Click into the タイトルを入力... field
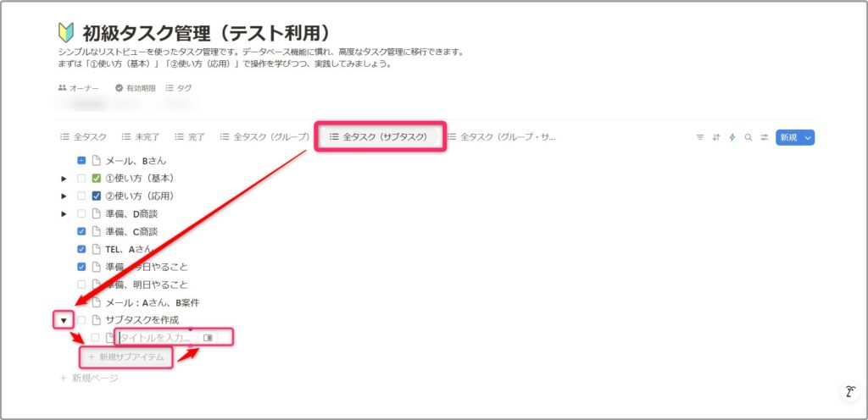 pos(156,338)
